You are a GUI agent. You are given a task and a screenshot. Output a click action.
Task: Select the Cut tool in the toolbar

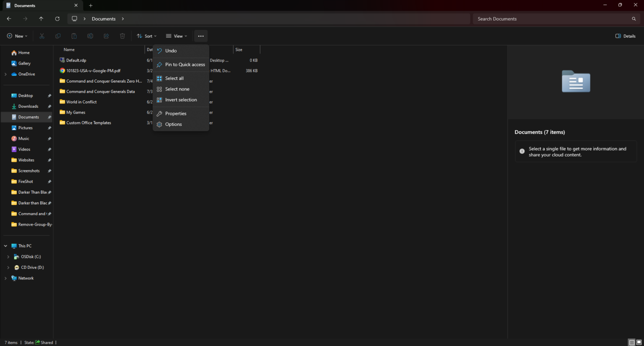(x=42, y=36)
